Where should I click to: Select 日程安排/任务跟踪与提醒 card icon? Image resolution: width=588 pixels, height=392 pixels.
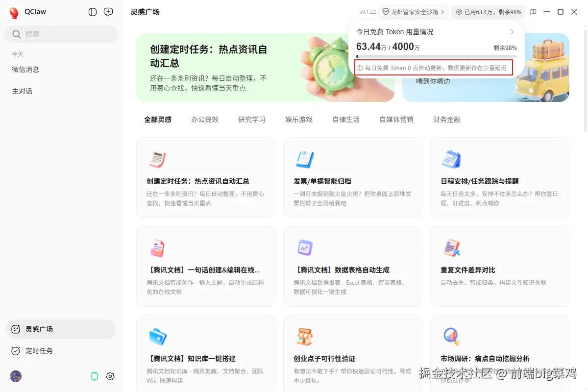point(451,158)
